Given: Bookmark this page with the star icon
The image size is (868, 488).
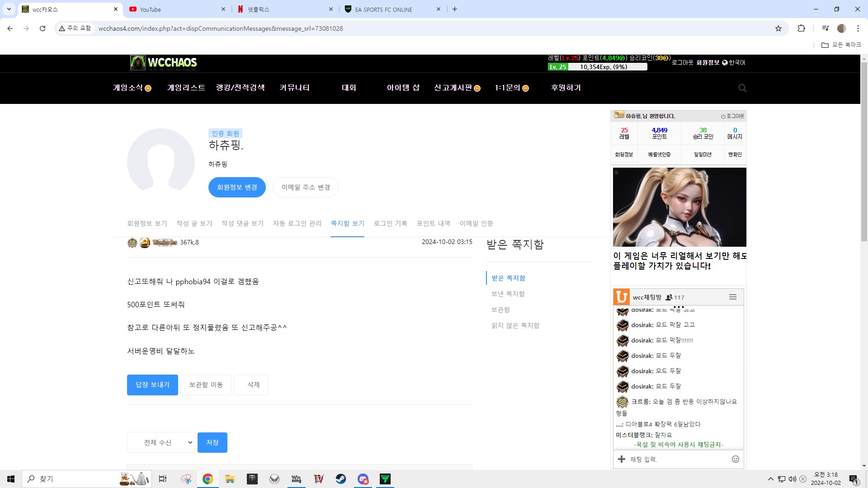Looking at the screenshot, I should coord(778,28).
